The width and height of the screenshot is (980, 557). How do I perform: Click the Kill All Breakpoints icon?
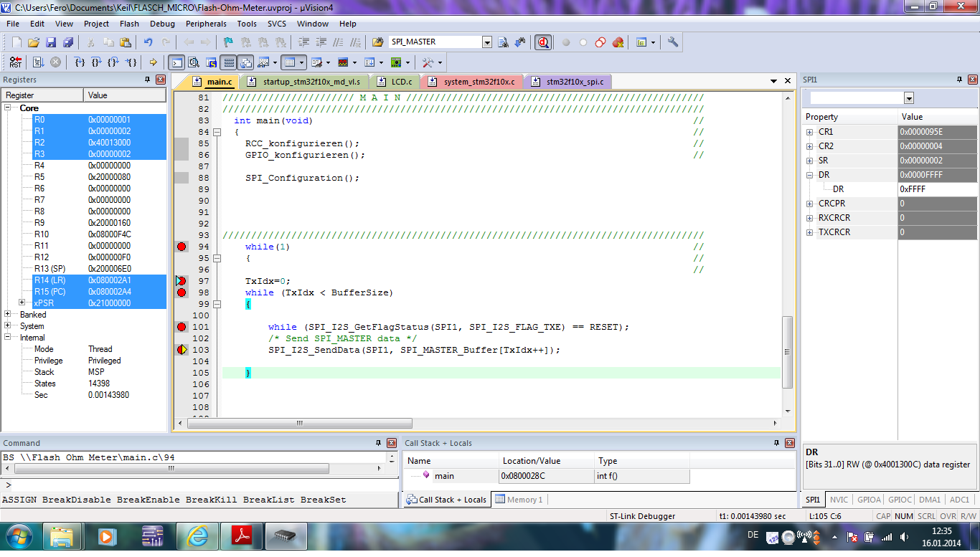coord(618,42)
